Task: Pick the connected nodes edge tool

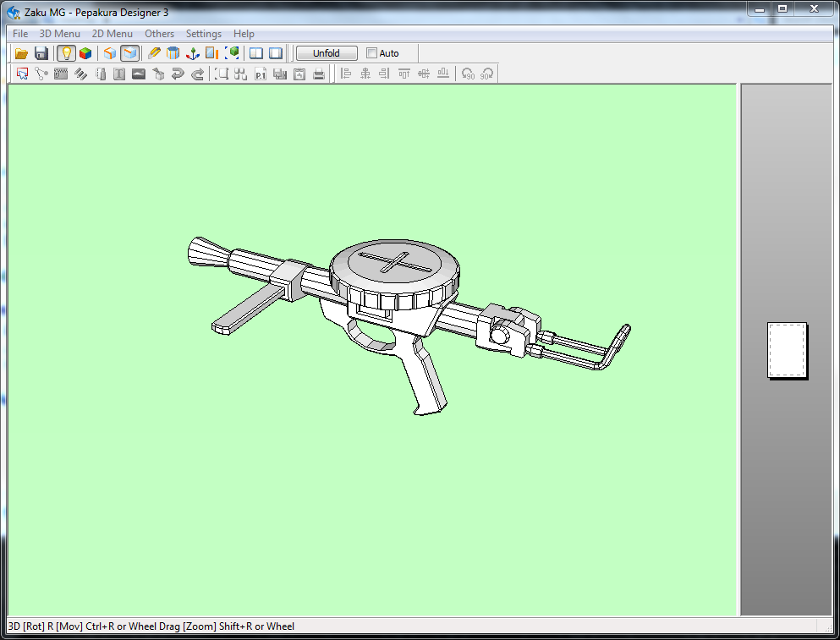Action: [x=41, y=74]
